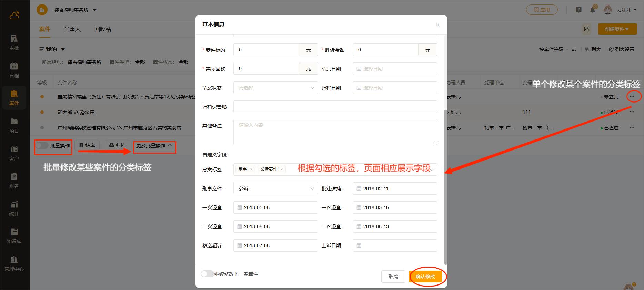Viewport: 644px width, 290px height.
Task: Toggle 继续修改下一条案件 switch
Action: pos(208,274)
